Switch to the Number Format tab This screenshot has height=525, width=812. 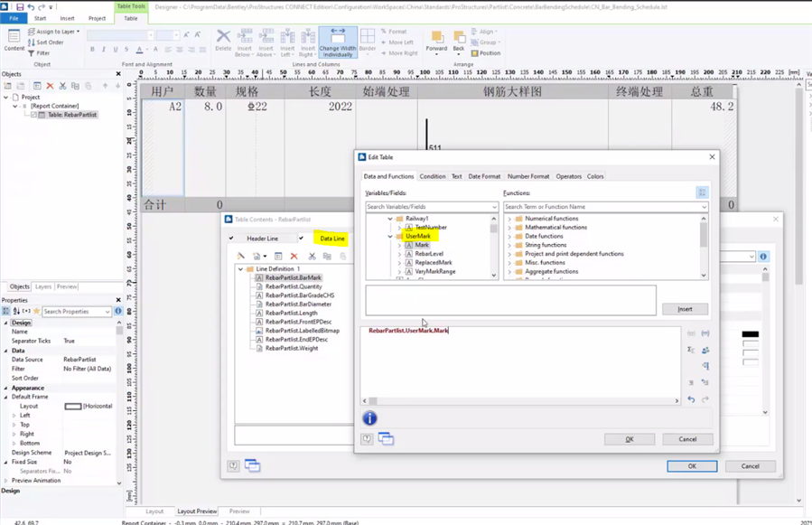point(527,176)
